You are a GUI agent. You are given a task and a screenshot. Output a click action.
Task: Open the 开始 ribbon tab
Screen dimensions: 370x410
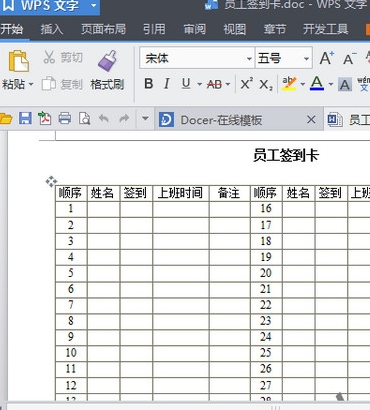(x=12, y=29)
